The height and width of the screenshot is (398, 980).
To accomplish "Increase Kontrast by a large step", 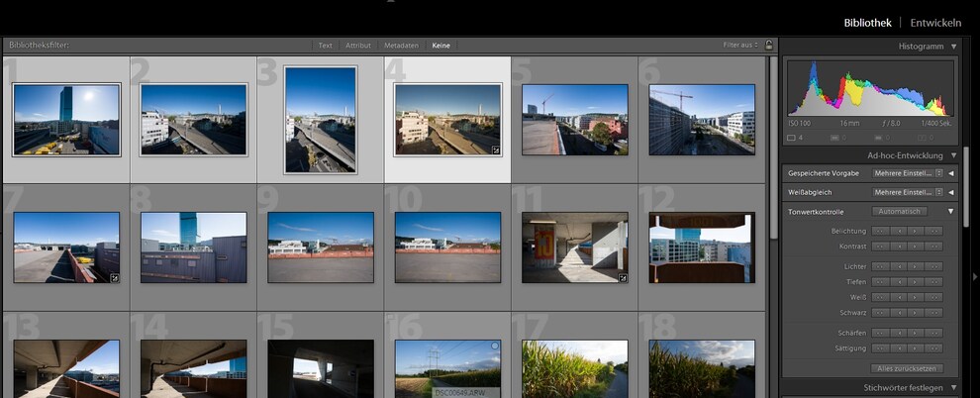I will [x=933, y=247].
